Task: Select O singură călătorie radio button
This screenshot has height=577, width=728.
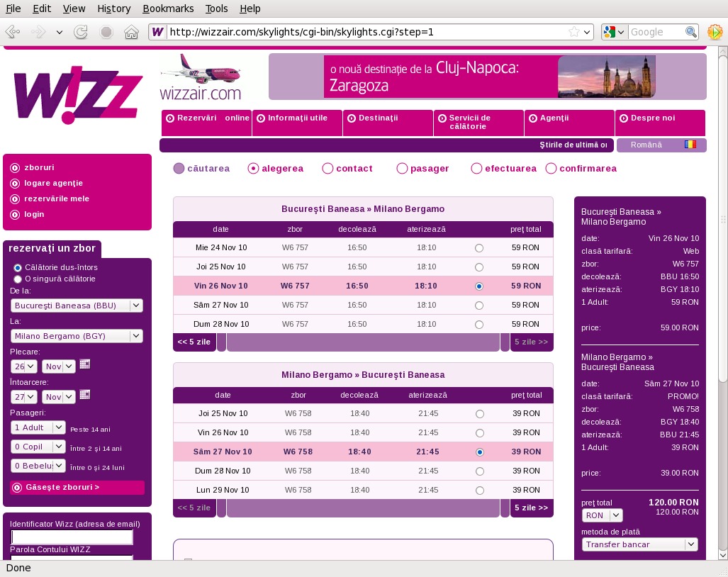Action: (x=18, y=279)
